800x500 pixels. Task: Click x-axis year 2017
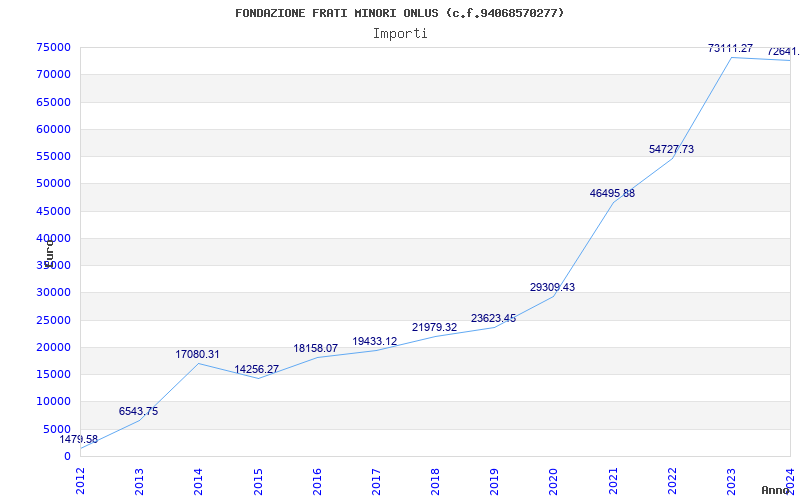coord(376,481)
